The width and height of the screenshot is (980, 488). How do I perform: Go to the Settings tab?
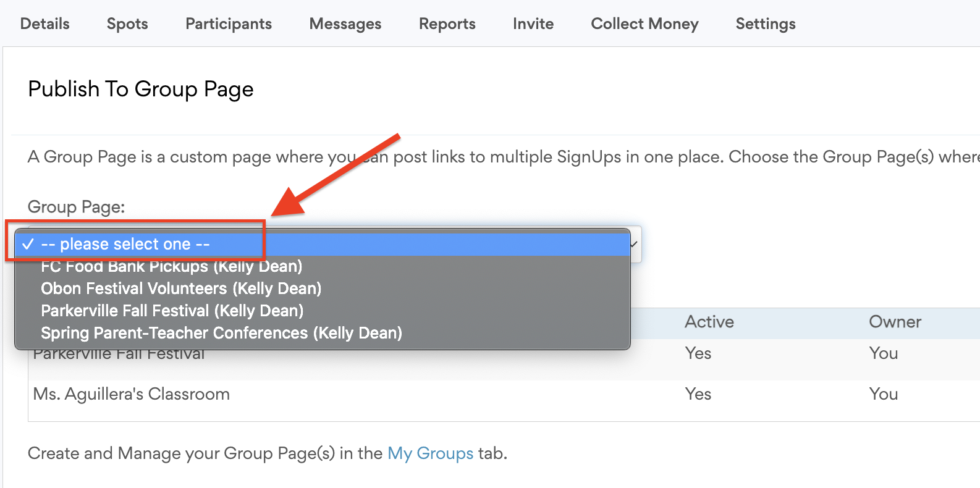point(766,24)
